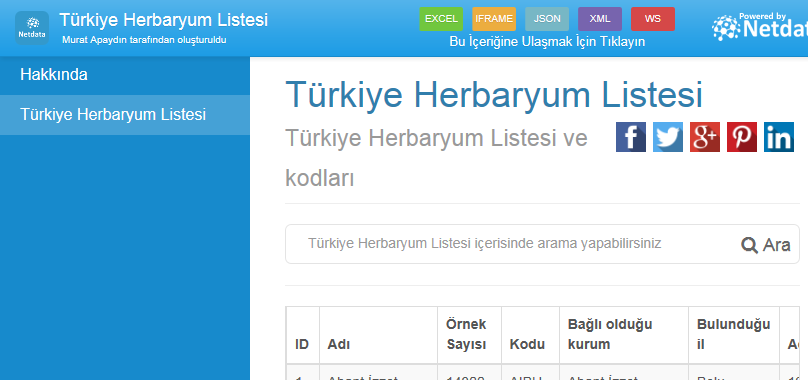Viewport: 808px width, 380px height.
Task: Open the IFRAME embed option
Action: (x=494, y=19)
